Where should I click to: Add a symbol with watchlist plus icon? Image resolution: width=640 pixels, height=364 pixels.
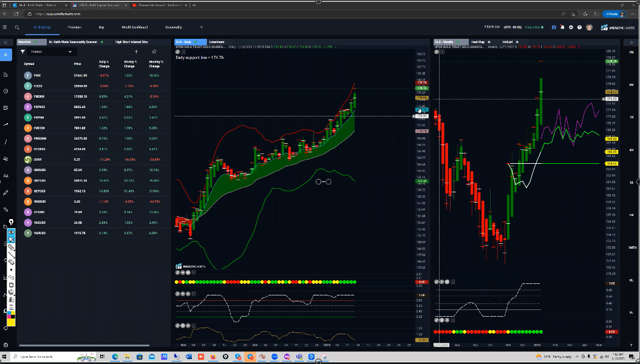pyautogui.click(x=137, y=52)
